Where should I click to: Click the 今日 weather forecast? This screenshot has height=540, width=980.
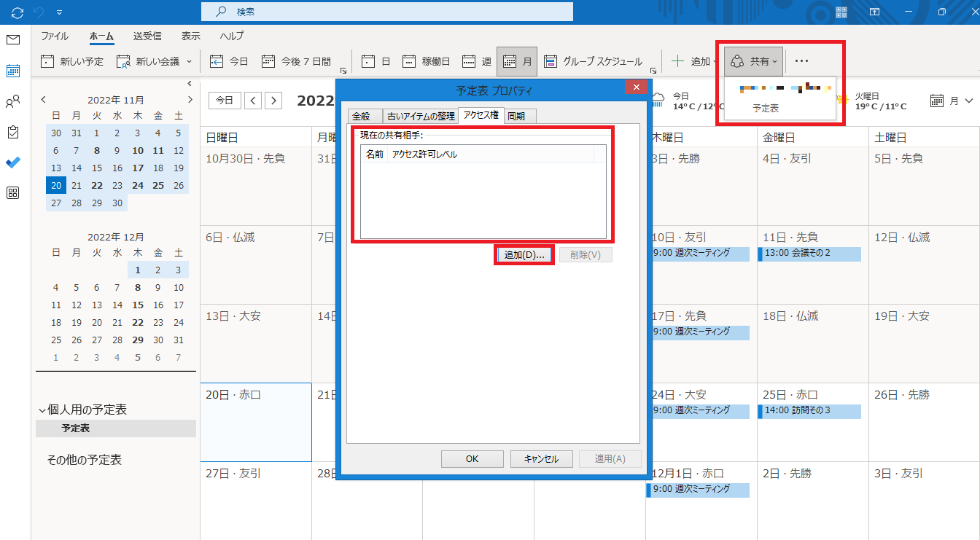pyautogui.click(x=689, y=101)
